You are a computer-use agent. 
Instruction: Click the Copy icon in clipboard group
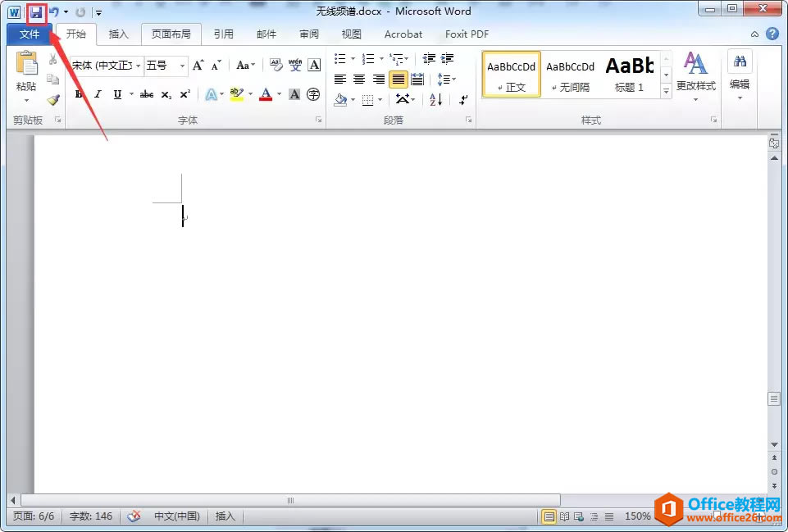(x=52, y=80)
